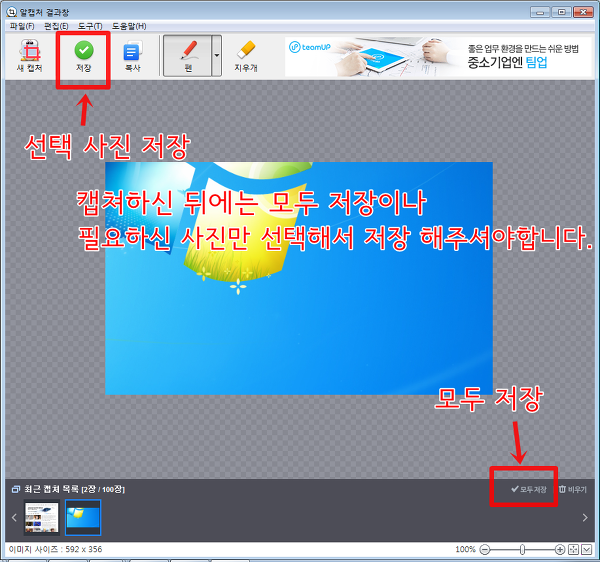Click the recent captures list icon
This screenshot has width=600, height=562.
tap(16, 489)
